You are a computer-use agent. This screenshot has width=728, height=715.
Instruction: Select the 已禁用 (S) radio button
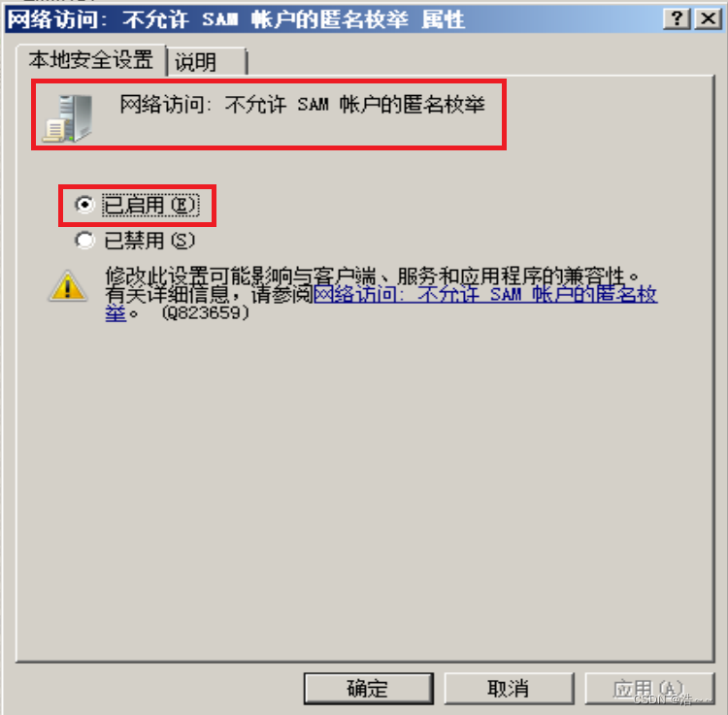tap(84, 241)
